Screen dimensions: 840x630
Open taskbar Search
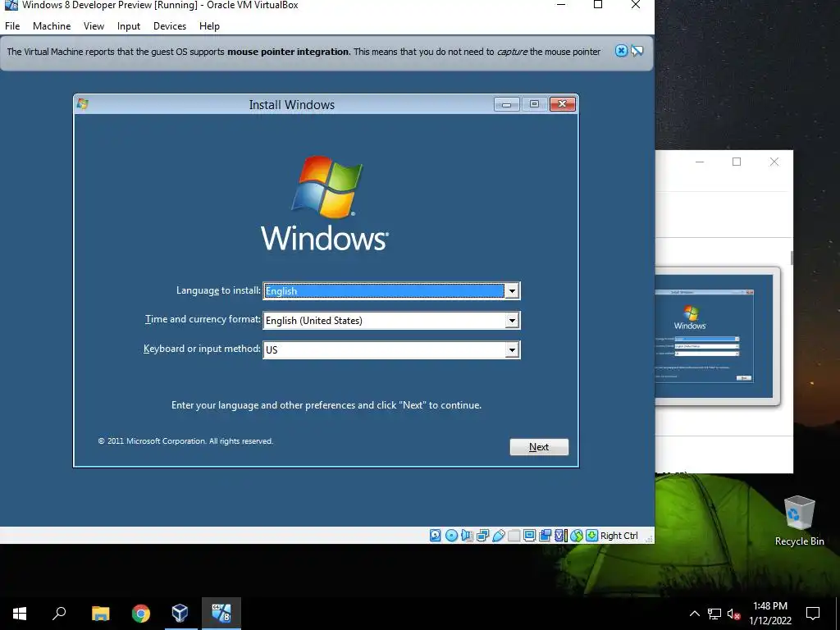click(59, 614)
